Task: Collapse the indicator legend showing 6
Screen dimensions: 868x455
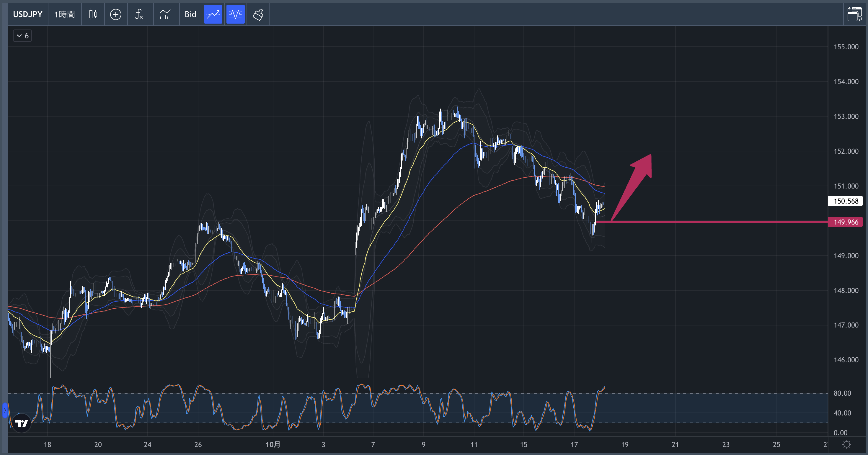Action: click(22, 36)
